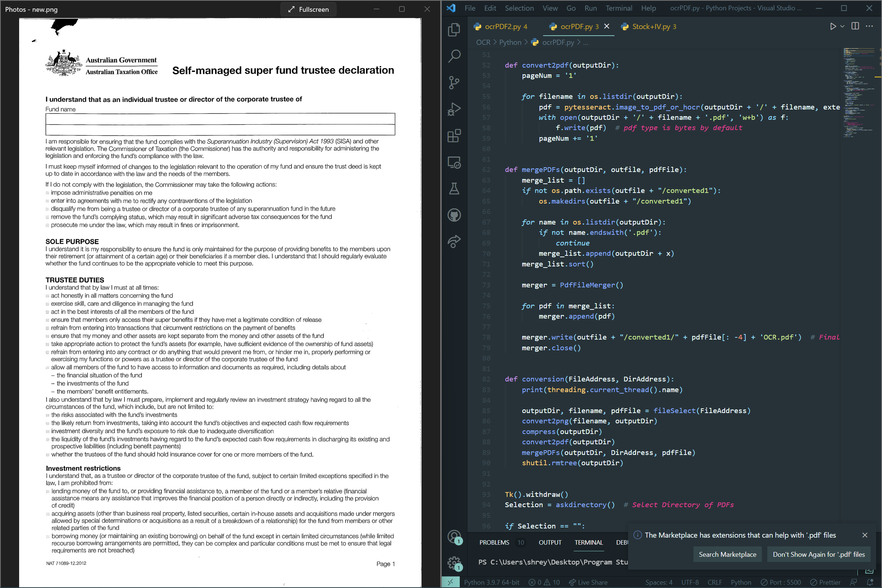This screenshot has height=588, width=882.
Task: Close the ocrPDF.py editor tab
Action: click(x=607, y=26)
